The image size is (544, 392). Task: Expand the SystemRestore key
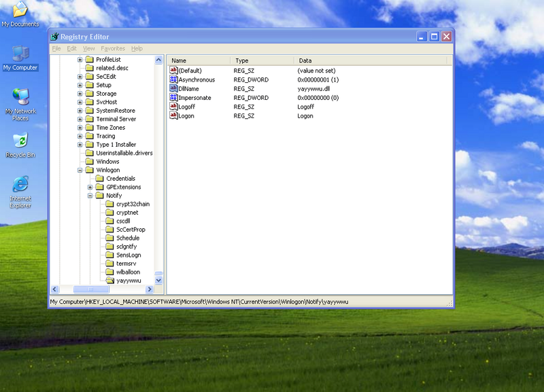coord(80,111)
